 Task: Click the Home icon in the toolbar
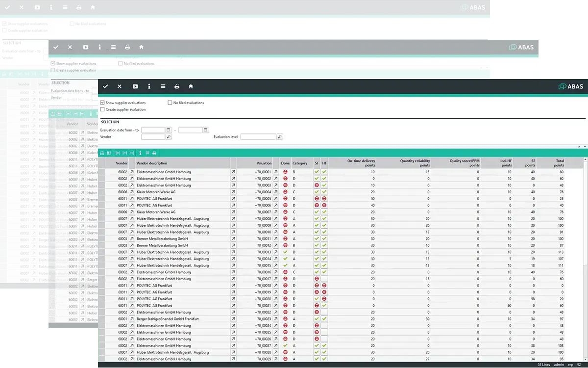click(190, 86)
